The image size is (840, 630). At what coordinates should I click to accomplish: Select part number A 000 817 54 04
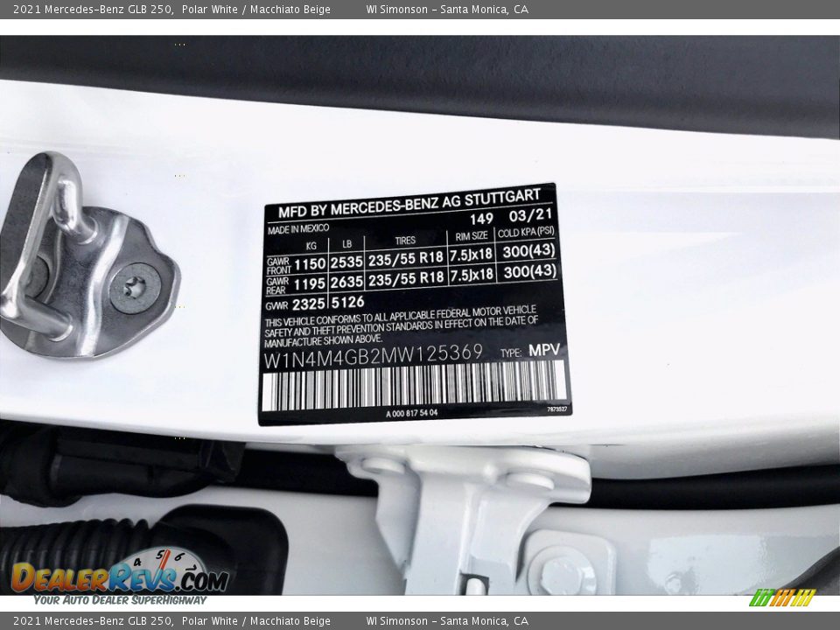(x=411, y=413)
